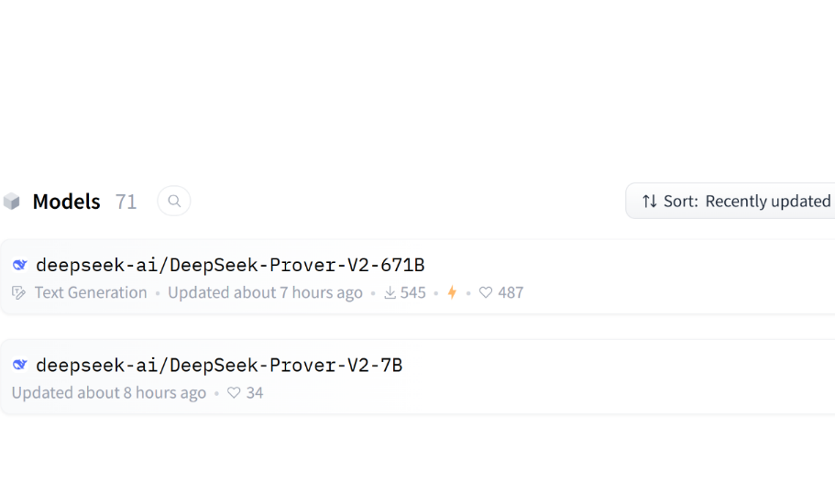Click the heart icon beside 34

[x=234, y=393]
